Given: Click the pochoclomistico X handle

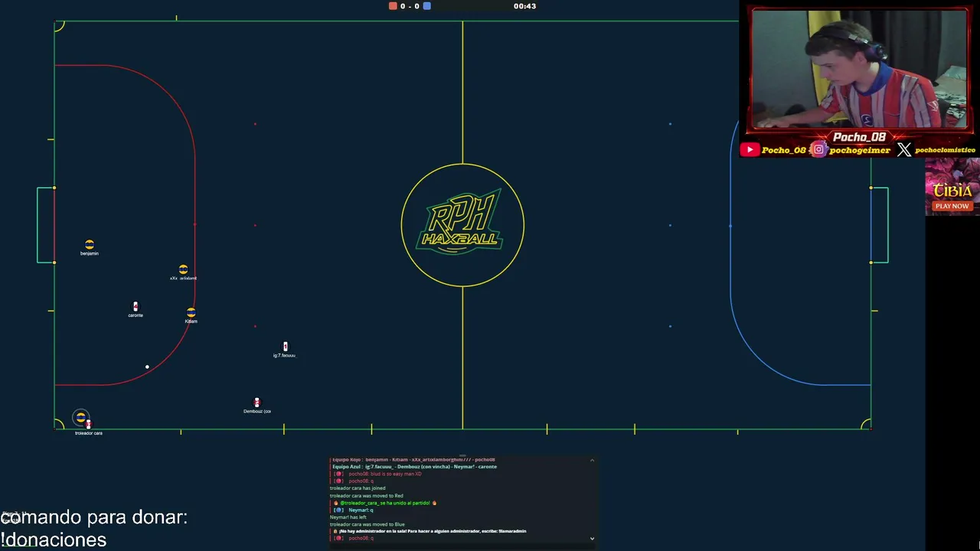Looking at the screenshot, I should point(945,150).
